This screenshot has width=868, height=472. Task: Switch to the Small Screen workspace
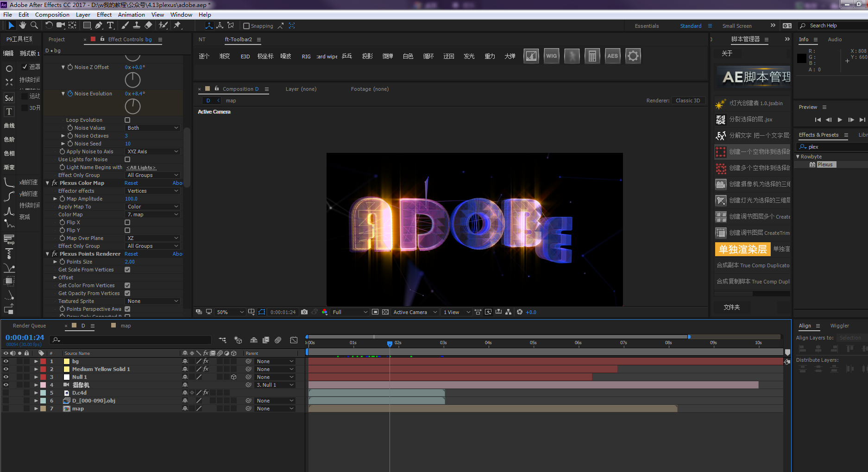[x=737, y=26]
